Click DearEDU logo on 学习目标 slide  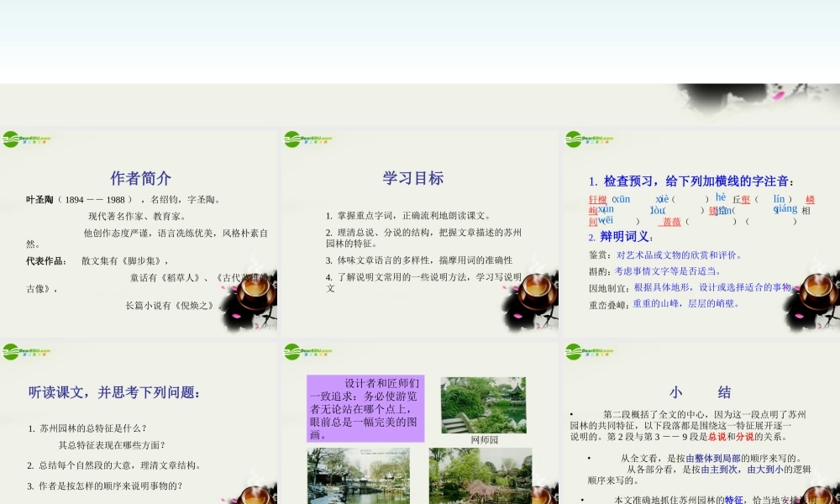pyautogui.click(x=308, y=139)
